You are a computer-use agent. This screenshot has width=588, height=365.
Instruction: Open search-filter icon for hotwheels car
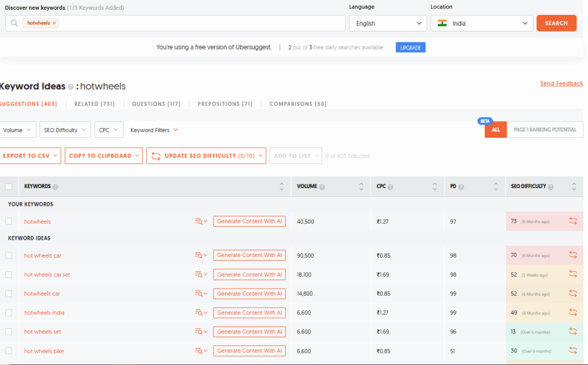201,293
